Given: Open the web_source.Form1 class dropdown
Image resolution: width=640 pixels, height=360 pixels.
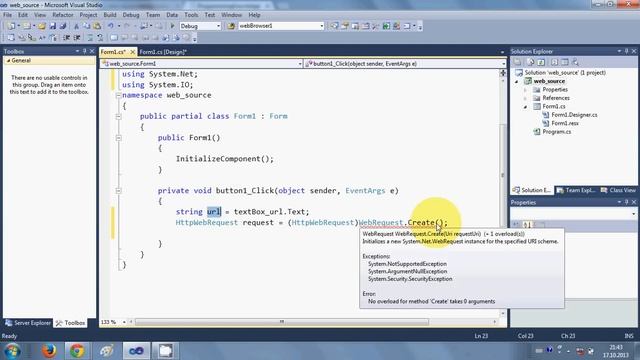Looking at the screenshot, I should tap(300, 64).
